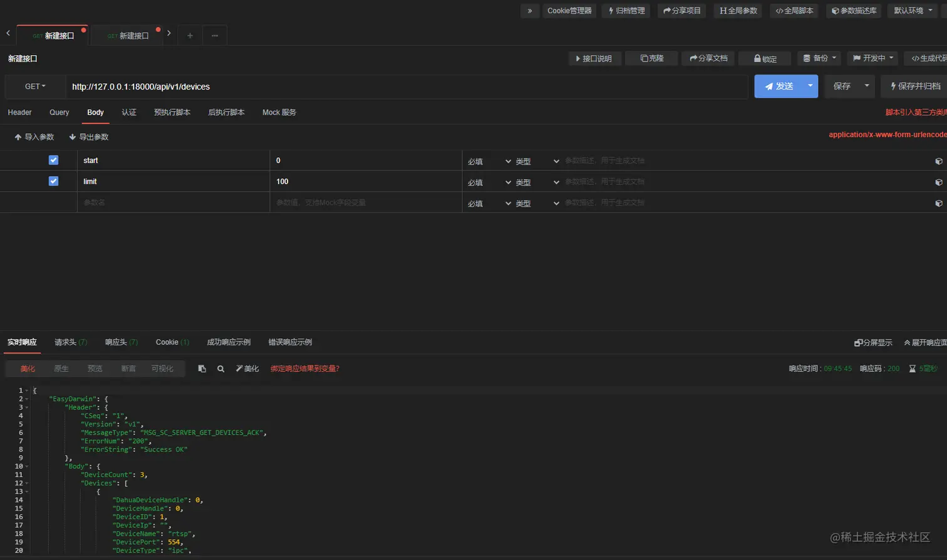Switch to Mock 服务 tab
The width and height of the screenshot is (947, 560).
(279, 112)
